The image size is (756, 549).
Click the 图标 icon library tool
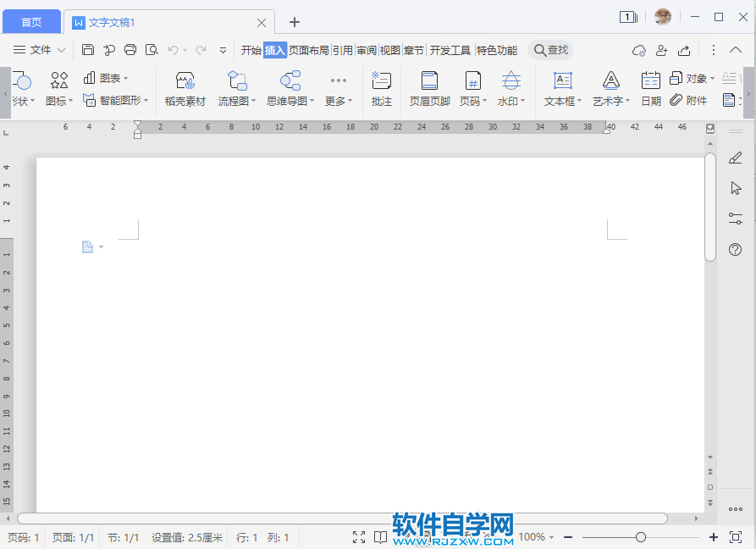58,88
